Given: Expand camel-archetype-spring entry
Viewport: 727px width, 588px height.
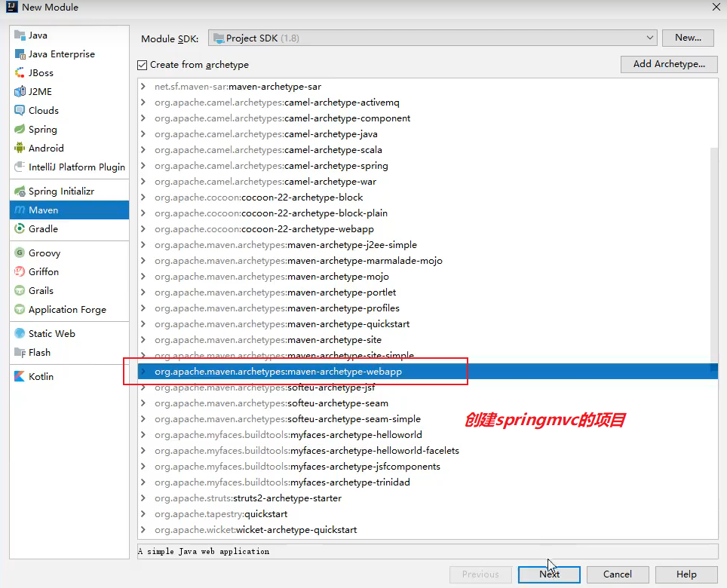Looking at the screenshot, I should coord(143,165).
